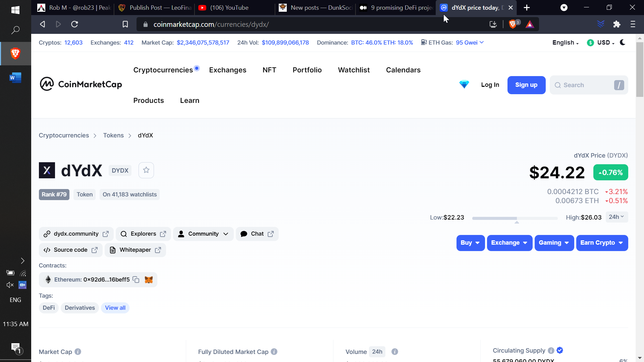
Task: Open Microsoft Word from the taskbar
Action: pyautogui.click(x=15, y=78)
